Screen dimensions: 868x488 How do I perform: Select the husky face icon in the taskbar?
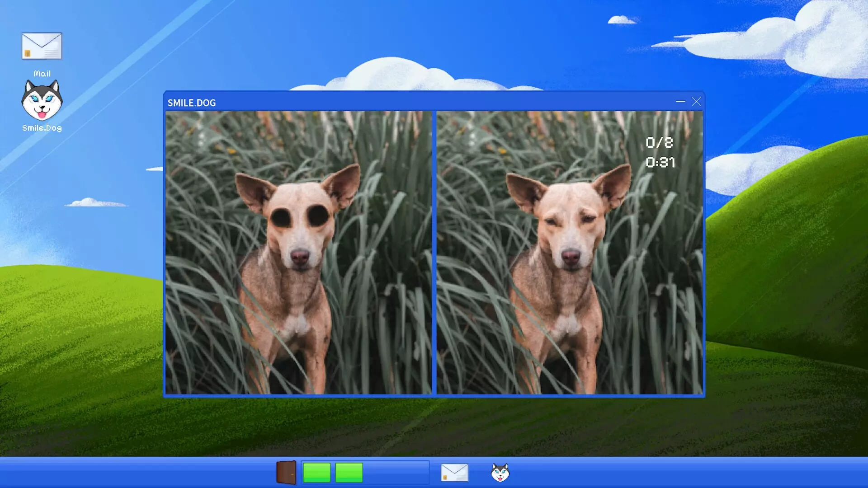click(500, 473)
